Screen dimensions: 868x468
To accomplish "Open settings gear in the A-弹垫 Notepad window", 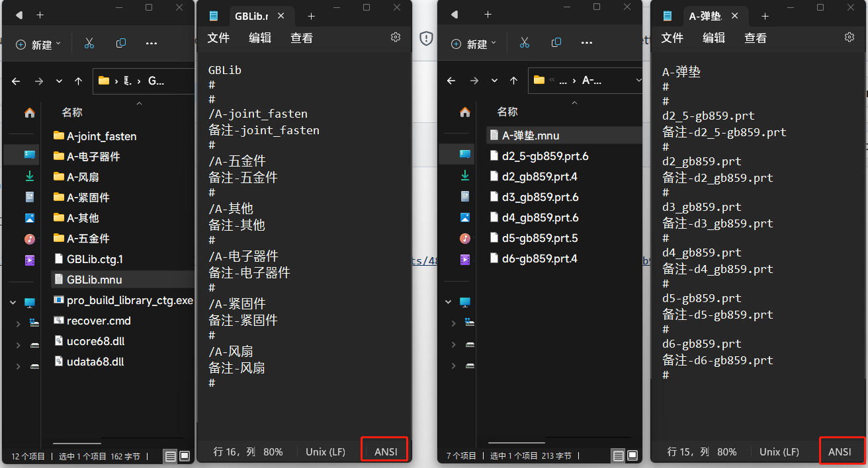I will [x=849, y=38].
